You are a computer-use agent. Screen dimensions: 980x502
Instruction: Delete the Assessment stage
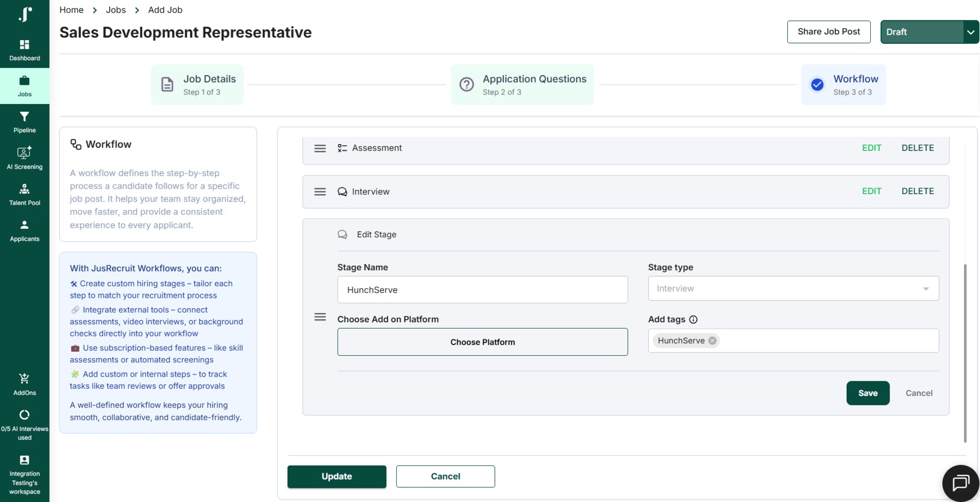click(917, 148)
